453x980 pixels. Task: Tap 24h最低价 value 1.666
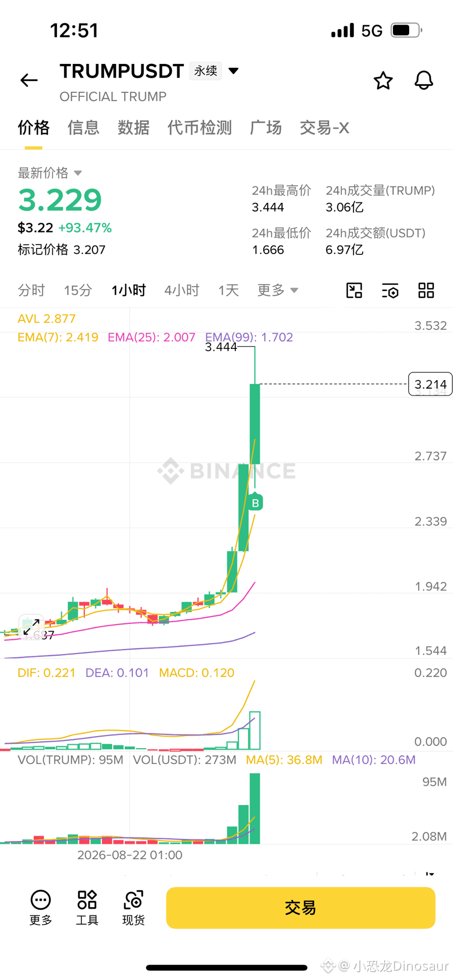pos(268,250)
